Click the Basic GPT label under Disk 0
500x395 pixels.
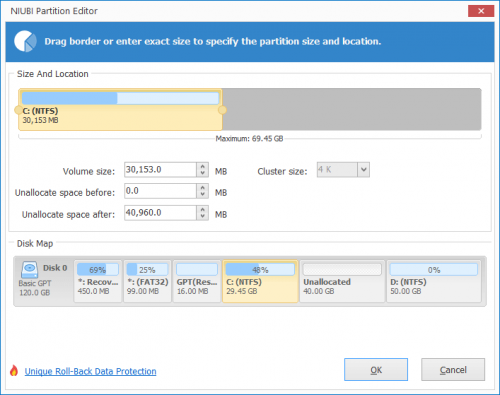[x=35, y=283]
